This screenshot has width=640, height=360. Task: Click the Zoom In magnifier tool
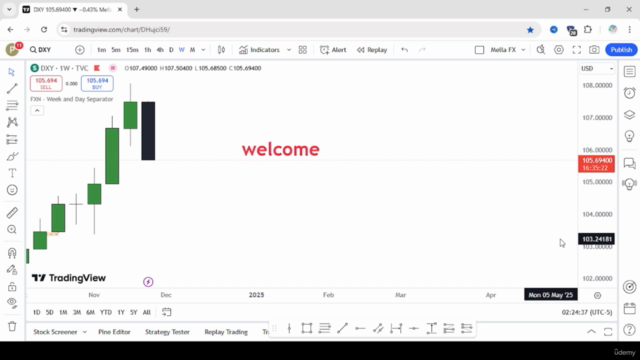(12, 229)
